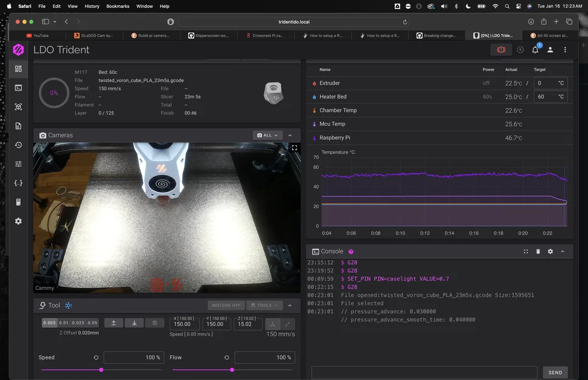
Task: Make the camera view fullscreen
Action: [294, 148]
